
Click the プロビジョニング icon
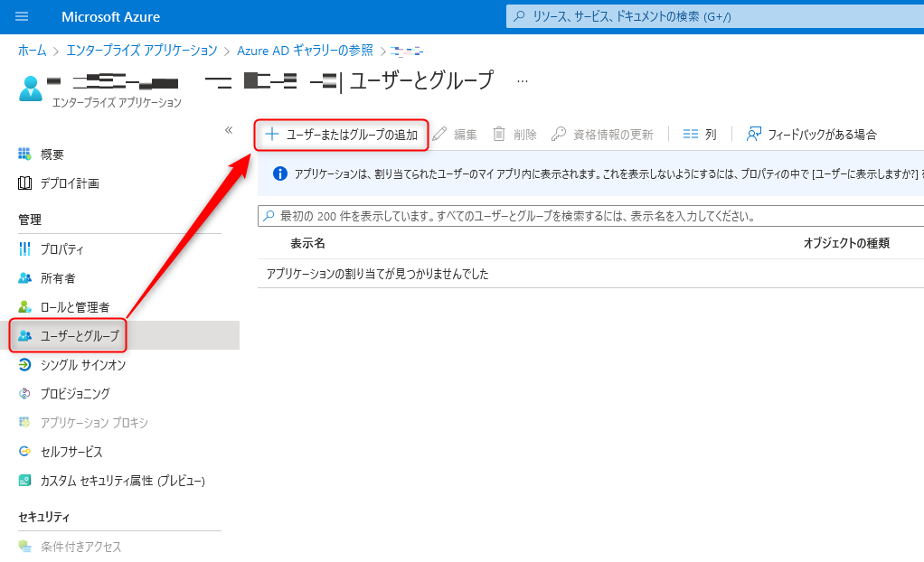pos(25,394)
